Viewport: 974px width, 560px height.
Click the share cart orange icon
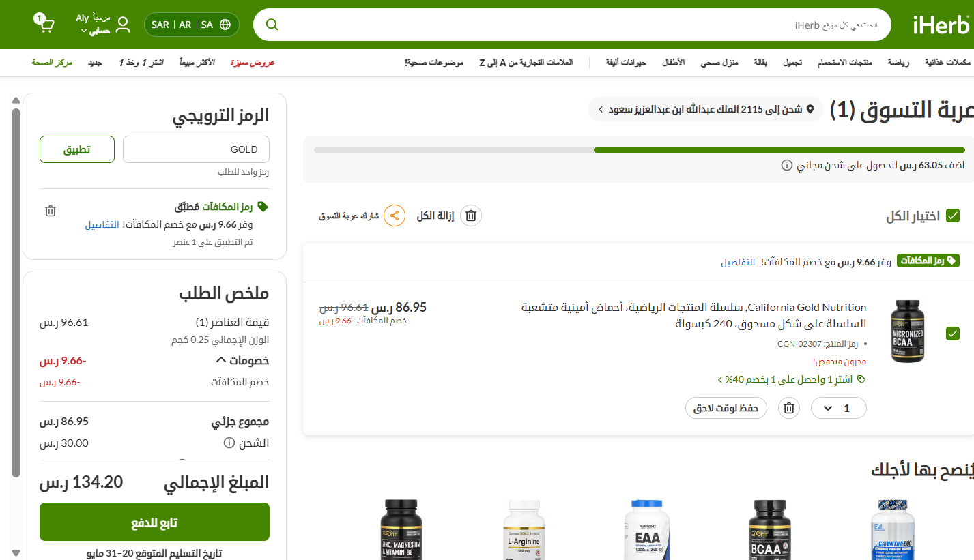tap(395, 216)
